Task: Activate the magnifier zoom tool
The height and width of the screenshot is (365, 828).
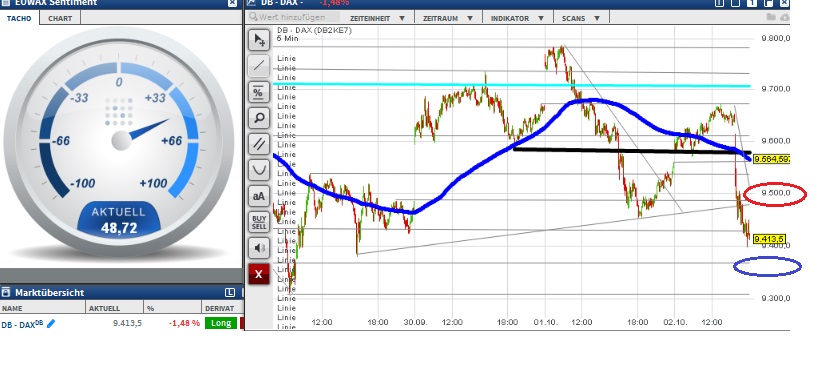Action: (259, 118)
